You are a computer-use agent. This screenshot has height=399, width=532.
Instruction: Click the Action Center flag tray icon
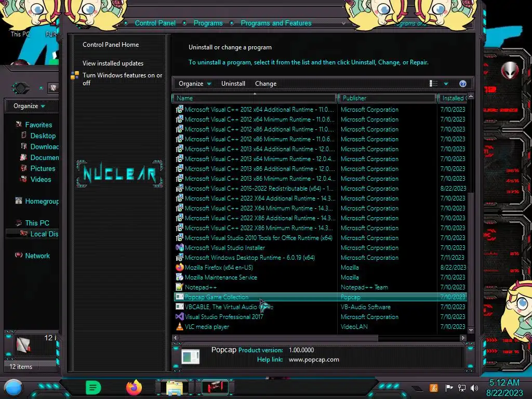pyautogui.click(x=449, y=388)
